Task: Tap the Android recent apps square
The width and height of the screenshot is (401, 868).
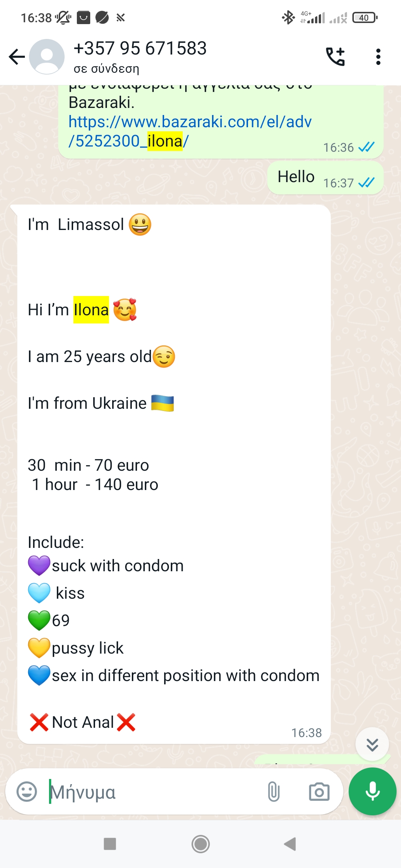Action: click(110, 844)
